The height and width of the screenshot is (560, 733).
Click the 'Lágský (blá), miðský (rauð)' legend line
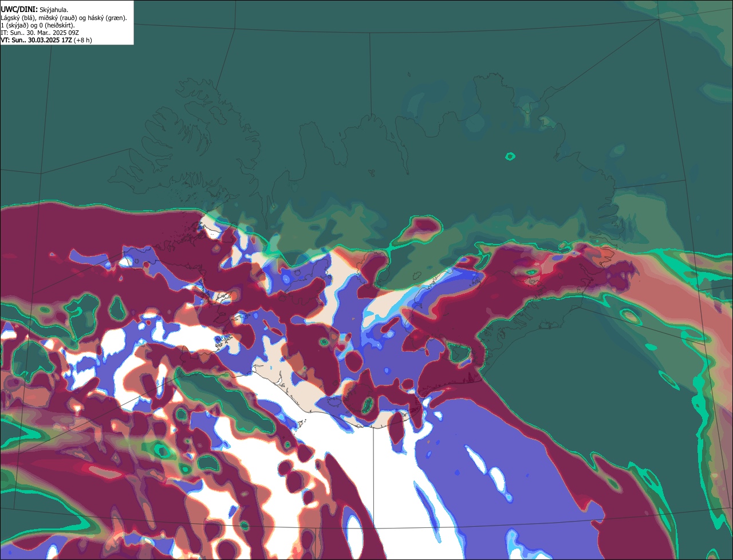(x=64, y=18)
